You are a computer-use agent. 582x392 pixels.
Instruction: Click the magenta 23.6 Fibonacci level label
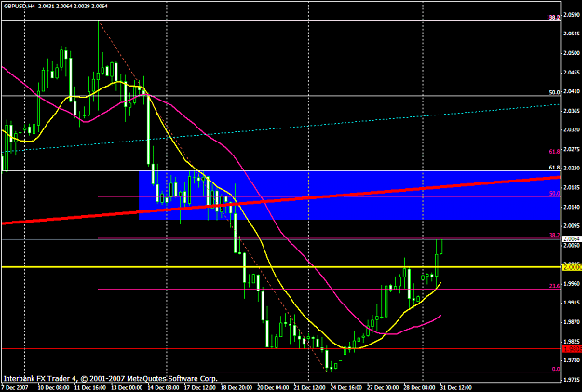click(x=555, y=286)
